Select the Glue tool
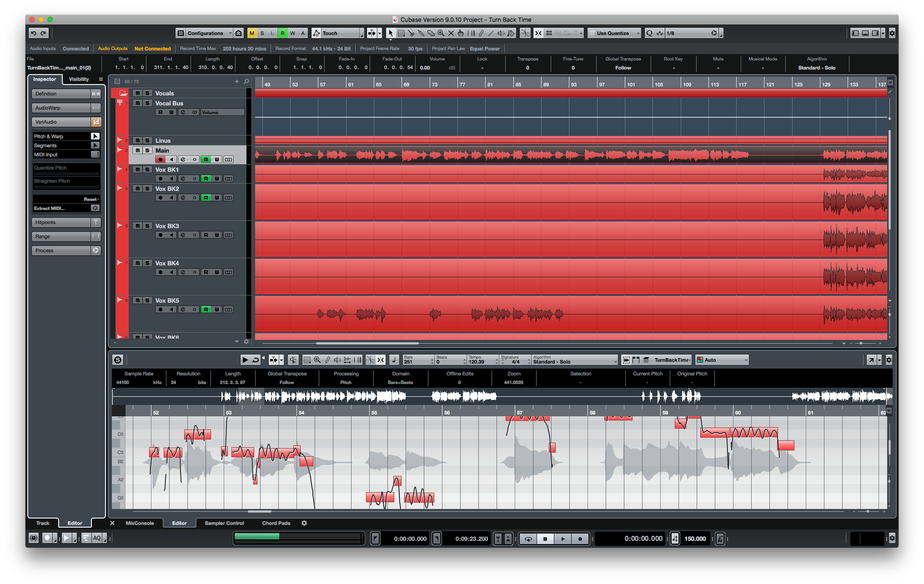The width and height of the screenshot is (924, 584). point(421,33)
